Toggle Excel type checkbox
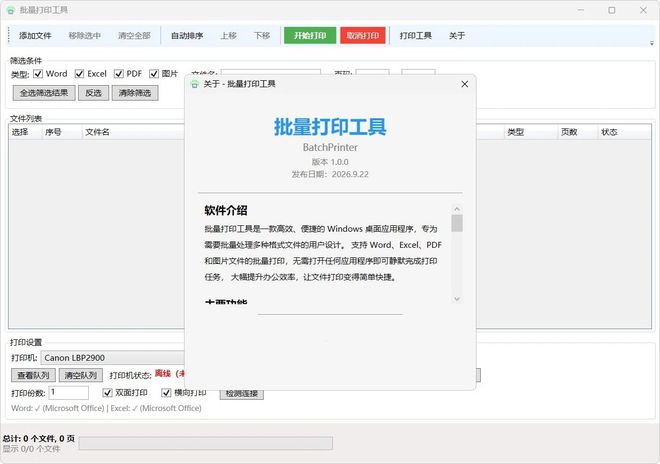 (79, 74)
